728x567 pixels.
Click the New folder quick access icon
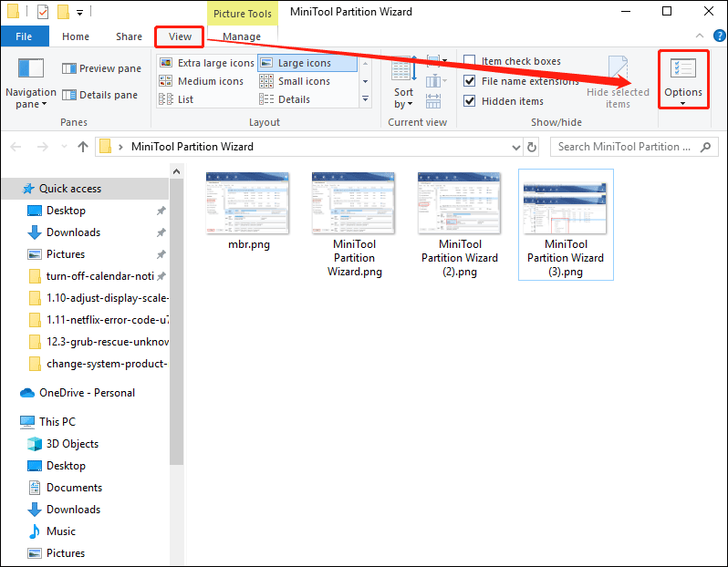point(63,11)
